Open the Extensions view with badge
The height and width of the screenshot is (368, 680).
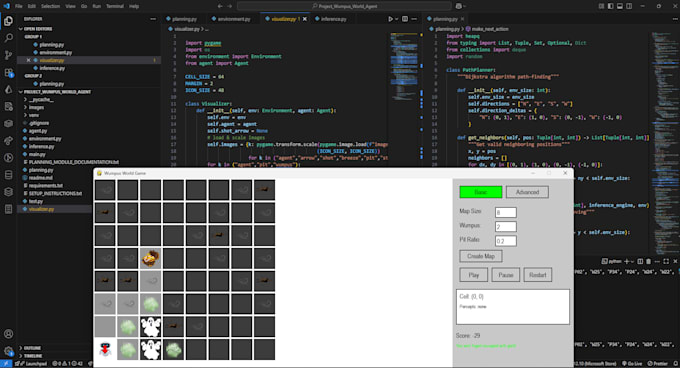click(x=8, y=72)
